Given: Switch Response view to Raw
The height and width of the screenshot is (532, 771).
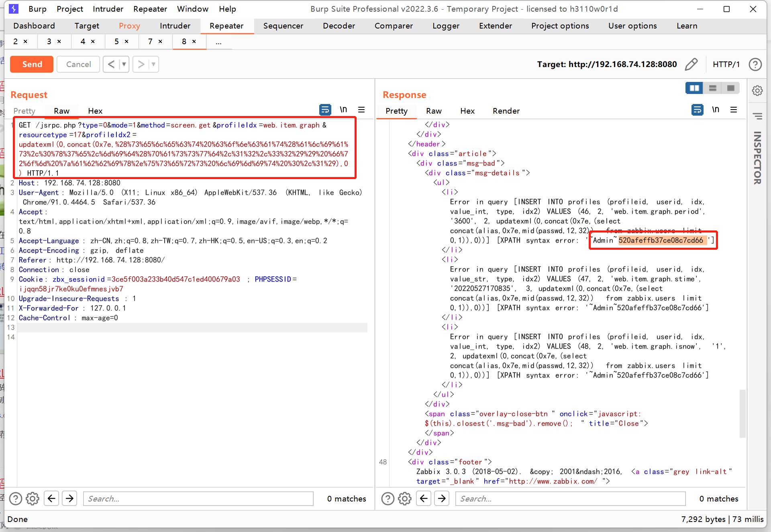Looking at the screenshot, I should pos(434,111).
